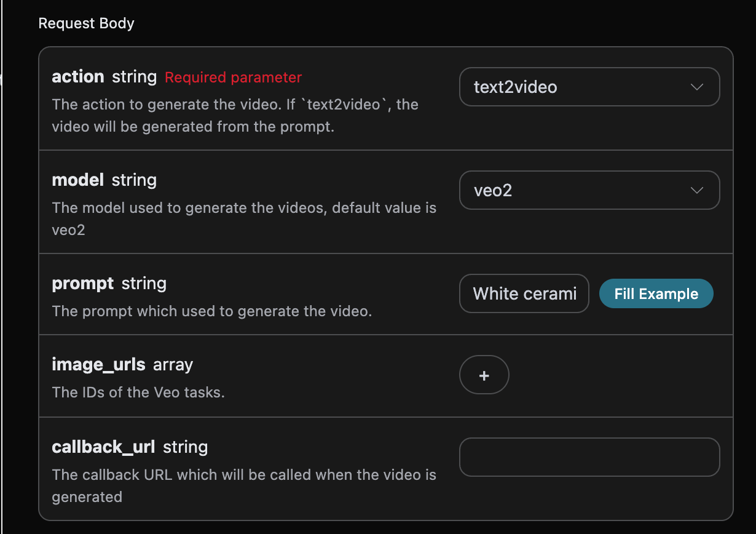Click the bold callback_url parameter name
756x534 pixels.
103,447
